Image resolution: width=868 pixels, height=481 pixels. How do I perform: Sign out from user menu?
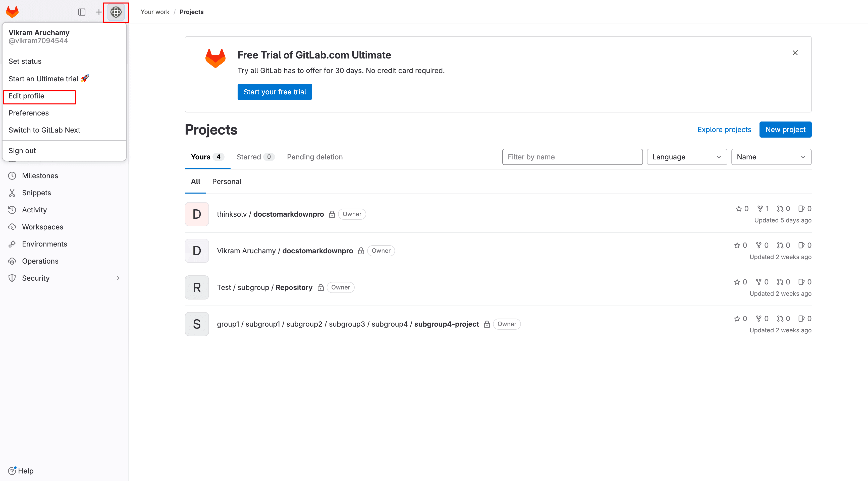pyautogui.click(x=22, y=151)
